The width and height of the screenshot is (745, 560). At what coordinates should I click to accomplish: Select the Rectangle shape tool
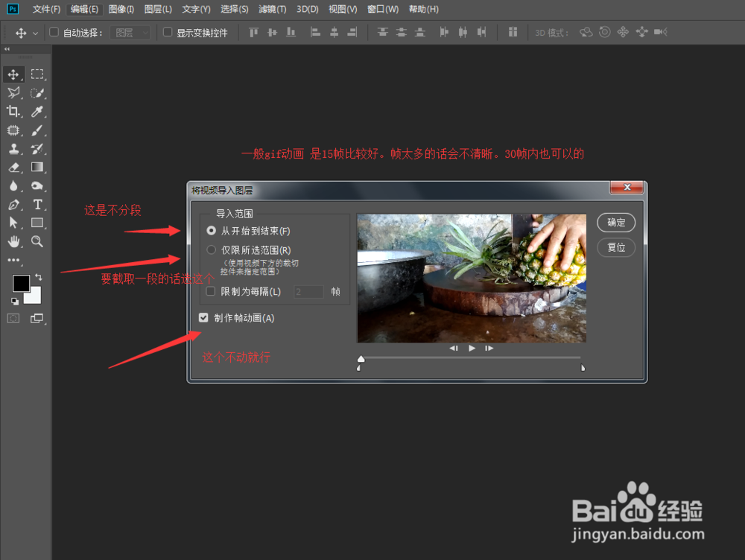[37, 223]
